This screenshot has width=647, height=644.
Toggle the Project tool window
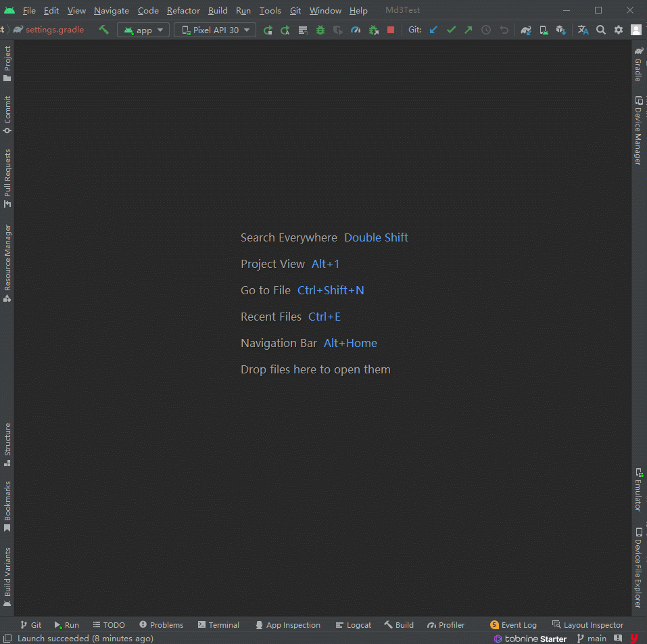(7, 64)
